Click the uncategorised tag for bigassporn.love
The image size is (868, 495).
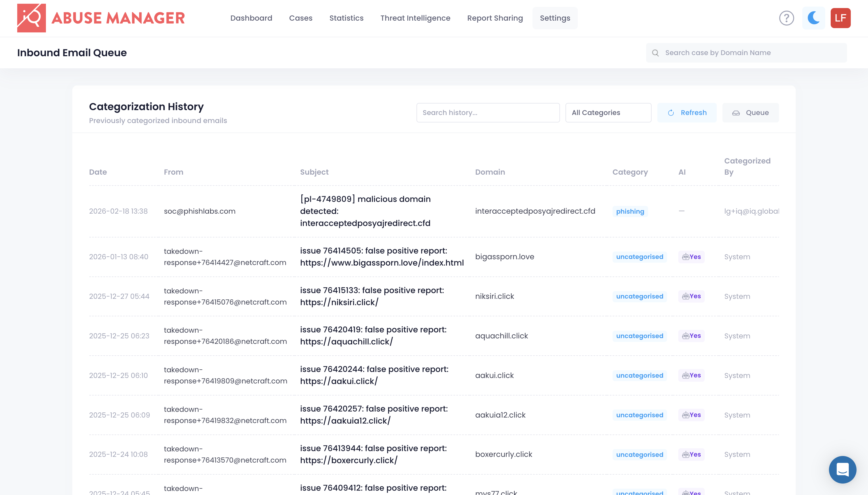[x=639, y=257]
